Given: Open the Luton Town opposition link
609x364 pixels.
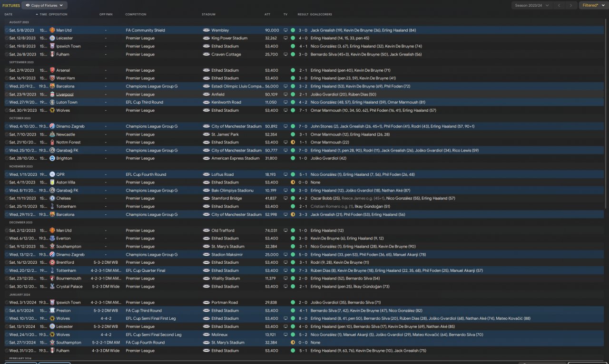Looking at the screenshot, I should click(x=67, y=102).
